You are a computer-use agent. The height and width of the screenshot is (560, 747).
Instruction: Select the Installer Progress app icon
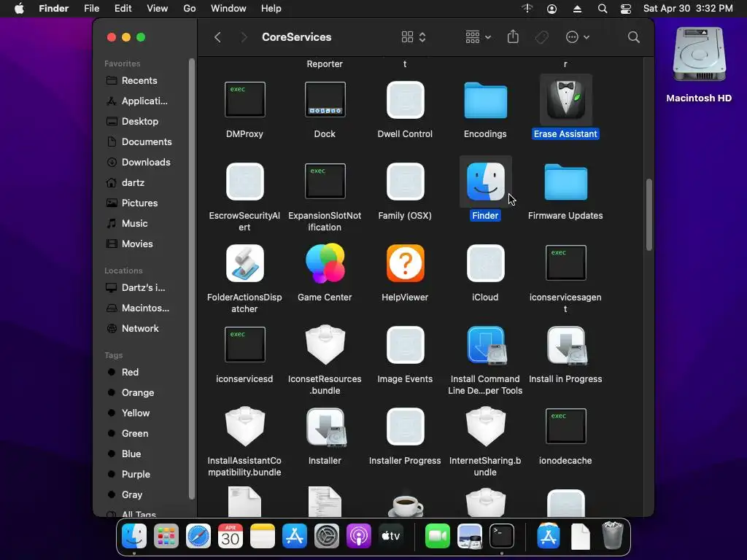pyautogui.click(x=406, y=426)
